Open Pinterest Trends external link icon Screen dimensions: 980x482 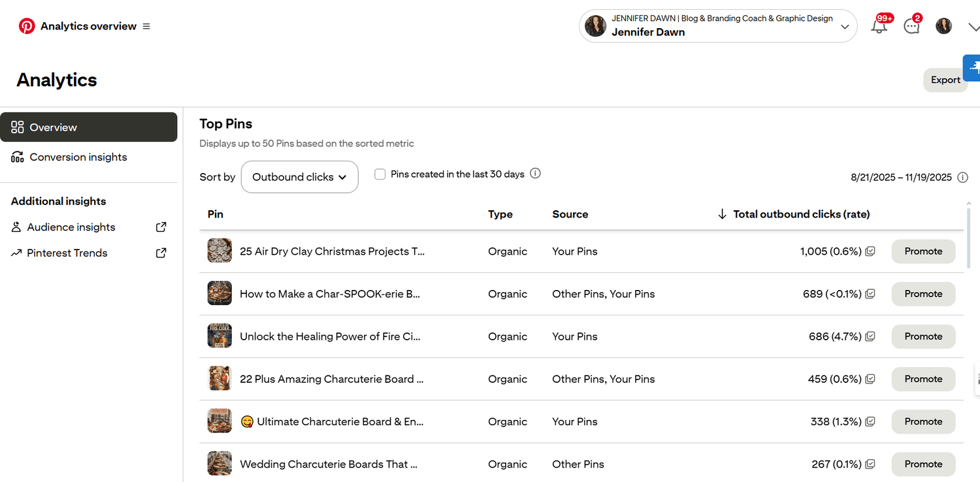(161, 253)
